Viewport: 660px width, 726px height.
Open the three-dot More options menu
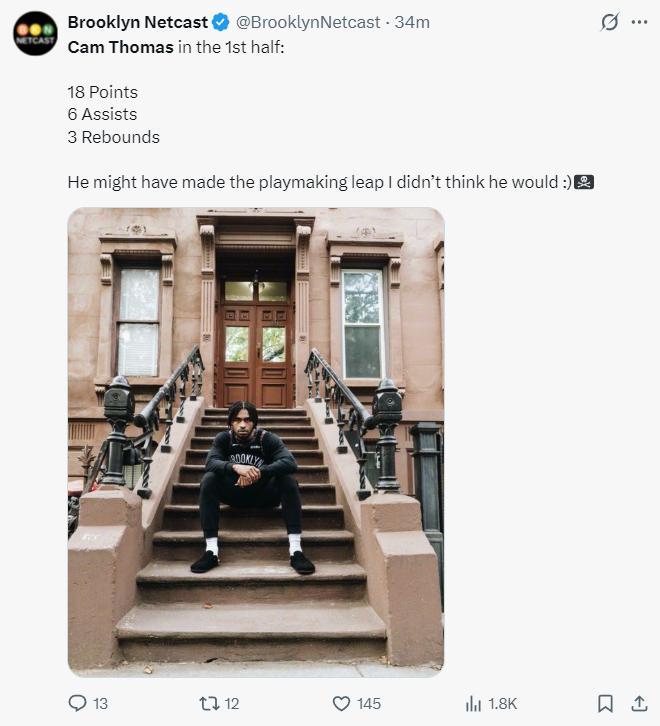pos(640,22)
